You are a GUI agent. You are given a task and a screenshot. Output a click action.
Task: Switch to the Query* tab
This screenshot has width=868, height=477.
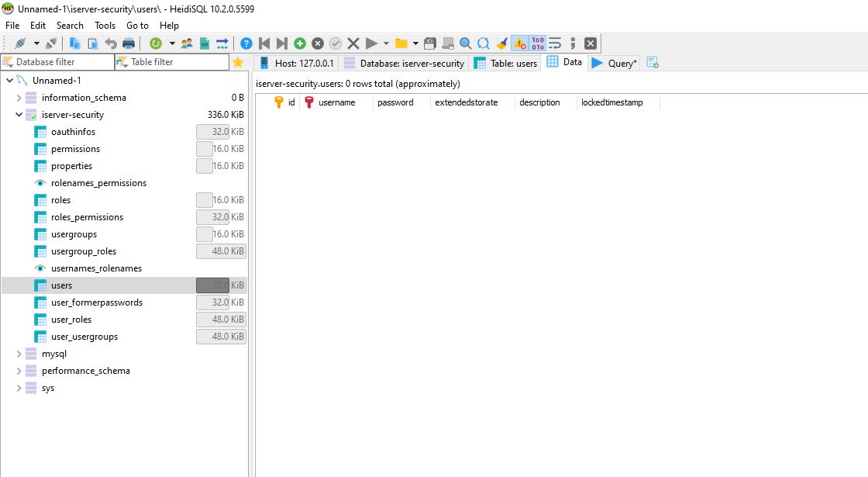pyautogui.click(x=615, y=63)
